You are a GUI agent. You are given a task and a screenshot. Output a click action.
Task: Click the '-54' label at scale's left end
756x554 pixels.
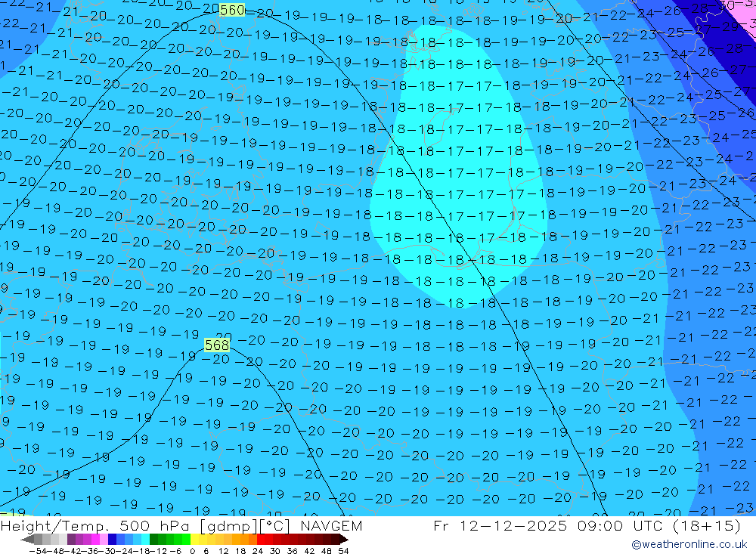tap(38, 551)
